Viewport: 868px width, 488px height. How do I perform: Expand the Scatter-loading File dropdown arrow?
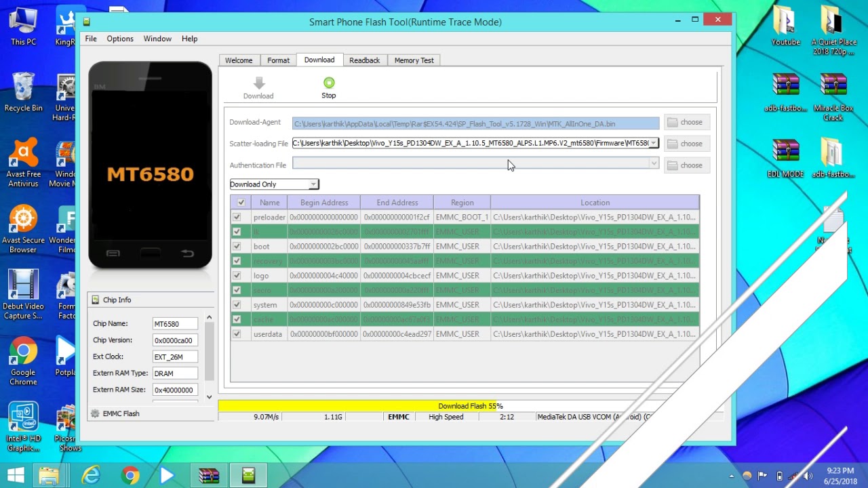pos(653,143)
